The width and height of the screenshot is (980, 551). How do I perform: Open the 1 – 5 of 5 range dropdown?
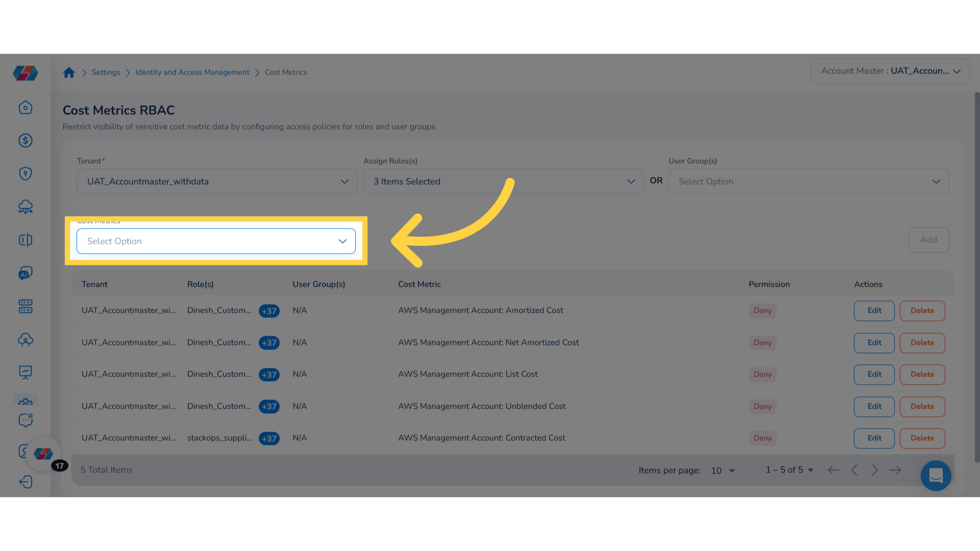tap(789, 470)
